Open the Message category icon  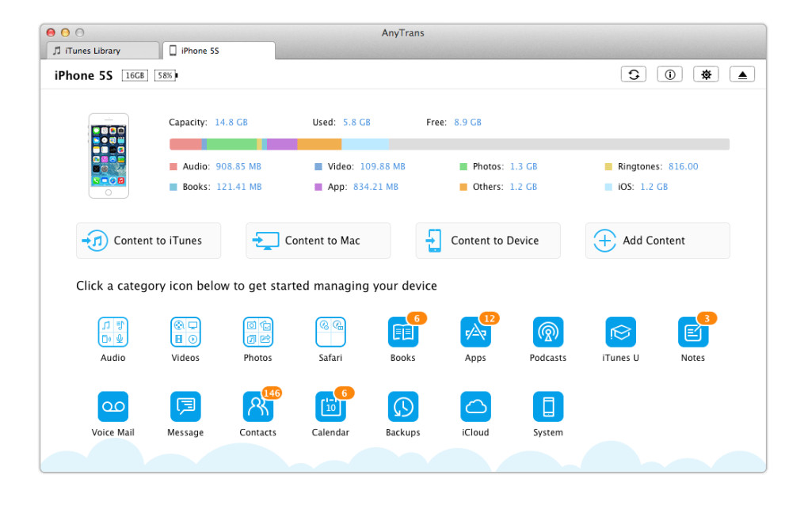coord(185,407)
